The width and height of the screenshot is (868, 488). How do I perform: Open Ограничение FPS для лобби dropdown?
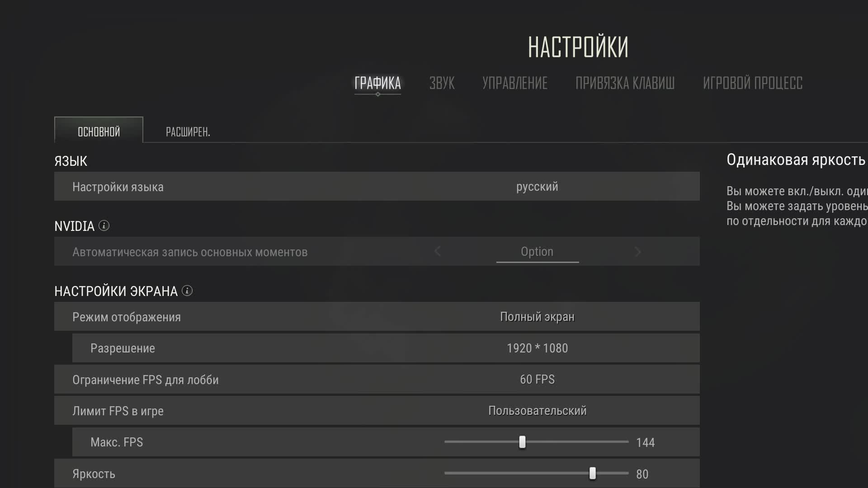click(x=537, y=380)
